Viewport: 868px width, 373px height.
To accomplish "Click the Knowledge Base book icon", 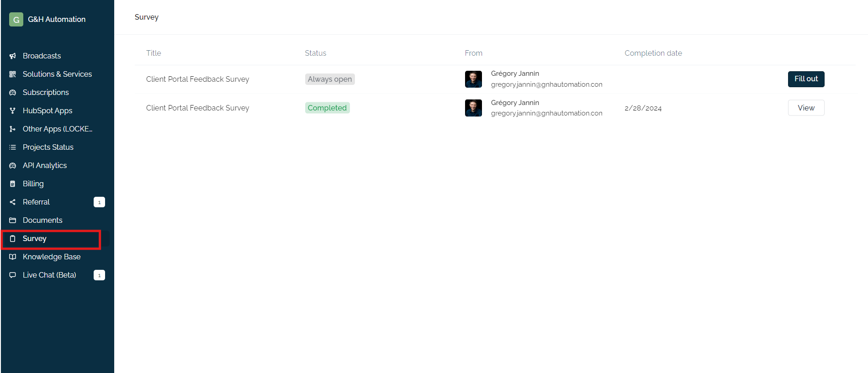I will pyautogui.click(x=13, y=257).
